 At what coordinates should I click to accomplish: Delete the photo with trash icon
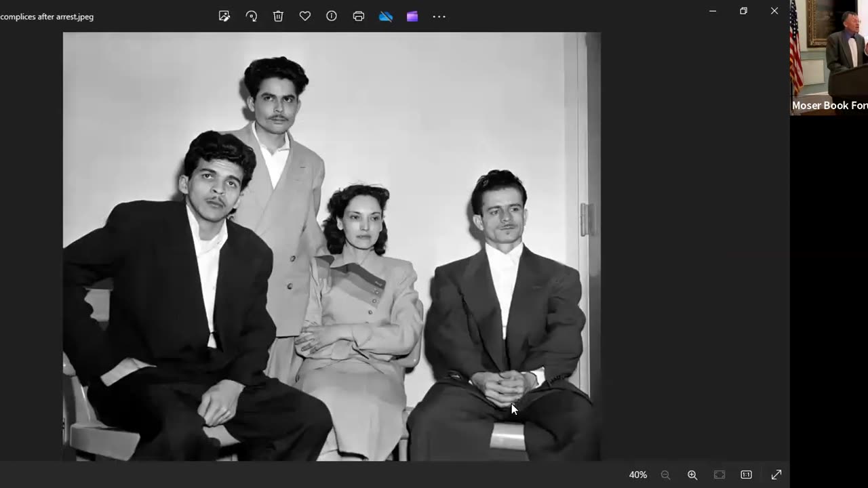(x=278, y=16)
